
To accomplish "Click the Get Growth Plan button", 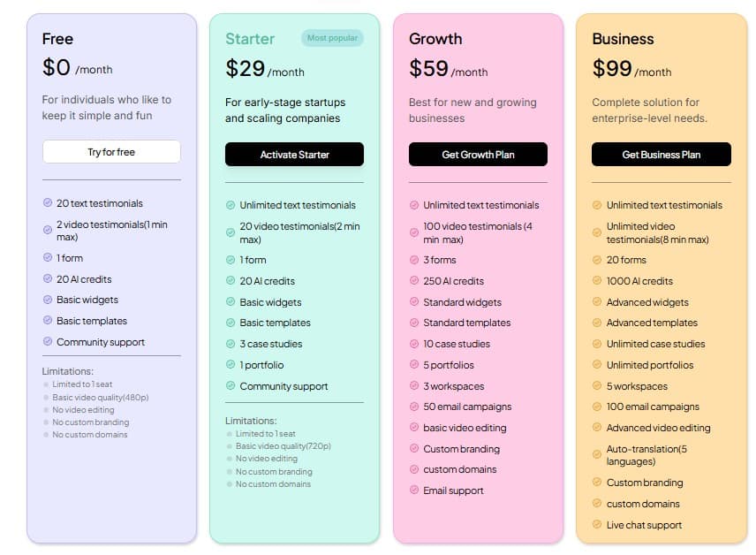I will [478, 154].
